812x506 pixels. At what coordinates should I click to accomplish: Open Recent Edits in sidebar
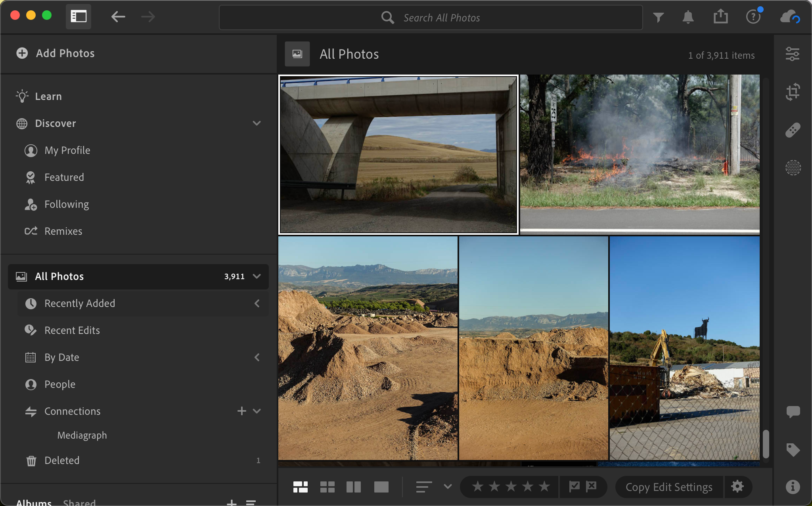[72, 330]
